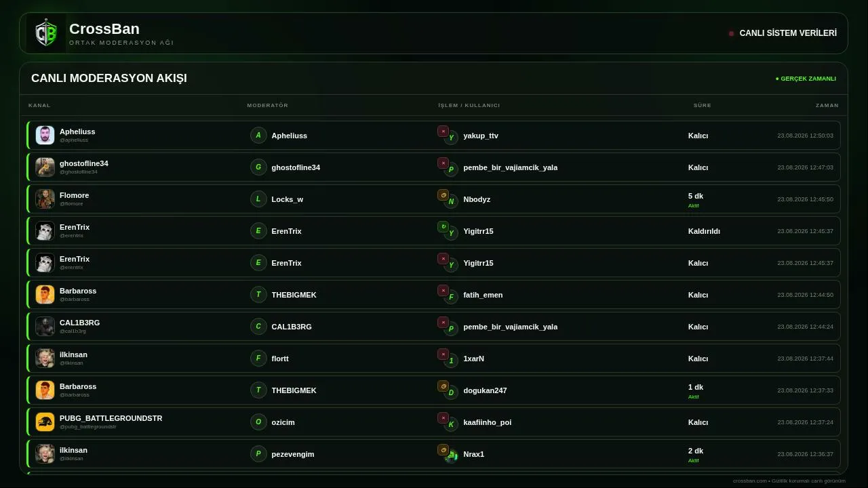Click the ban icon beside kaafiinho_poi

tap(443, 418)
